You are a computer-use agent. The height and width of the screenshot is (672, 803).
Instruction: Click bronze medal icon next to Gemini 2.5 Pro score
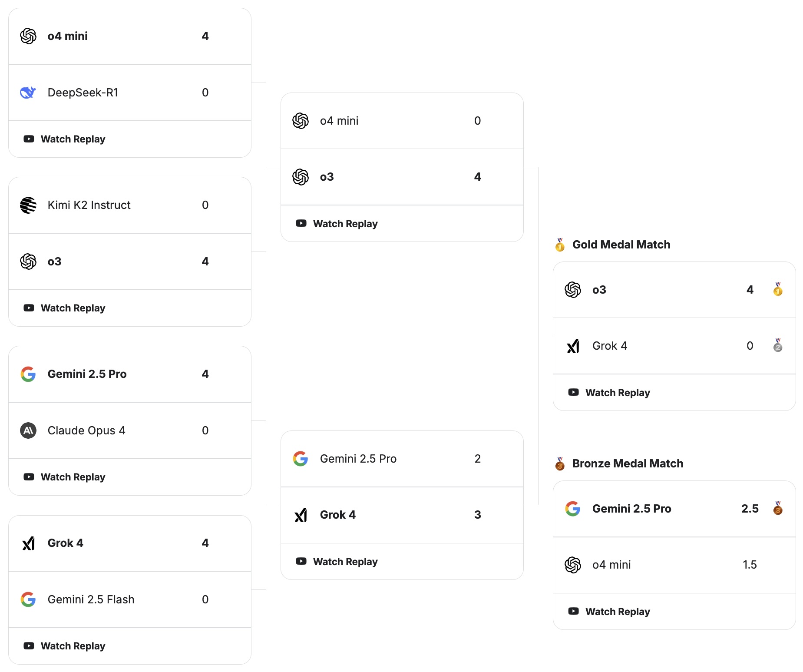(x=778, y=508)
